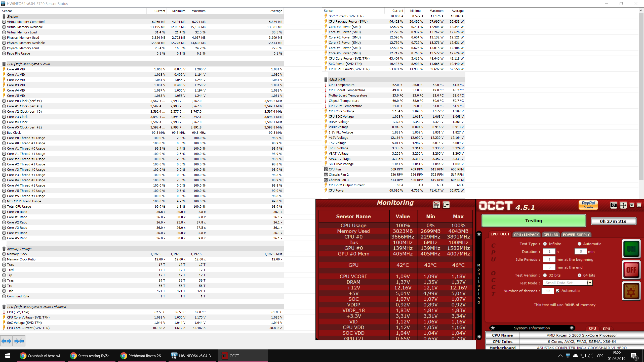This screenshot has width=644, height=362.
Task: Open the Test Mode dropdown
Action: (x=590, y=283)
